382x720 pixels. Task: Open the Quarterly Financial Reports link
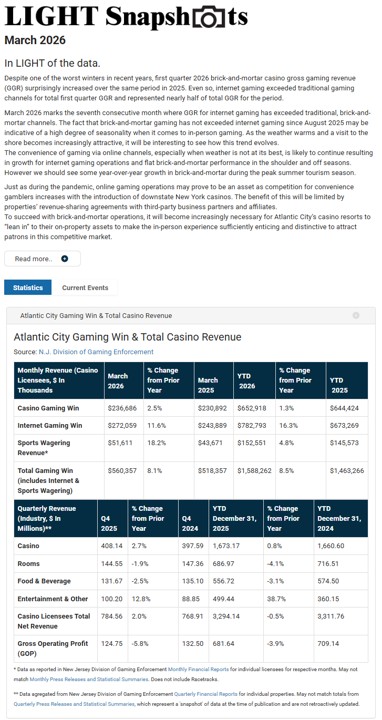coord(206,693)
